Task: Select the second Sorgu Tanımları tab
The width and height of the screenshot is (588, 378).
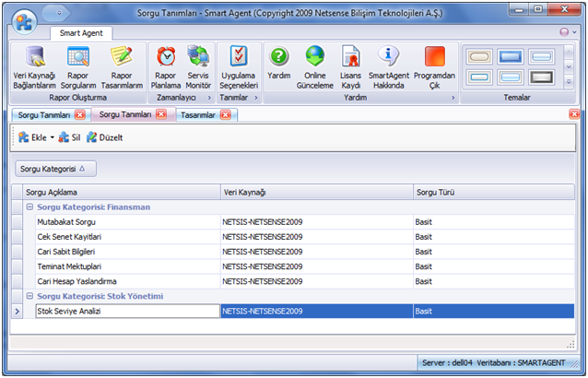Action: point(125,114)
